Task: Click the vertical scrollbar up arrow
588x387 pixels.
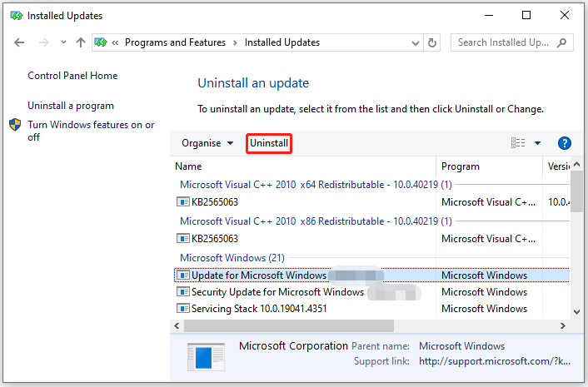Action: pos(576,165)
